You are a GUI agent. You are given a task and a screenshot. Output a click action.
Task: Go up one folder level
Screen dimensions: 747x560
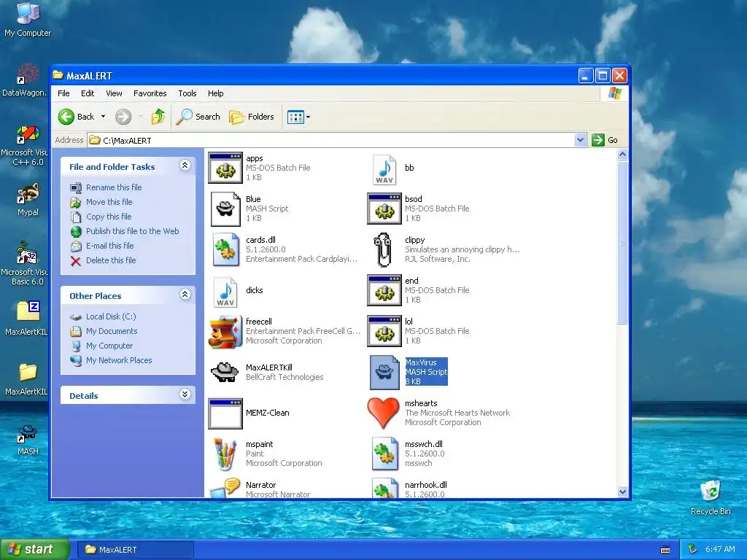click(158, 117)
